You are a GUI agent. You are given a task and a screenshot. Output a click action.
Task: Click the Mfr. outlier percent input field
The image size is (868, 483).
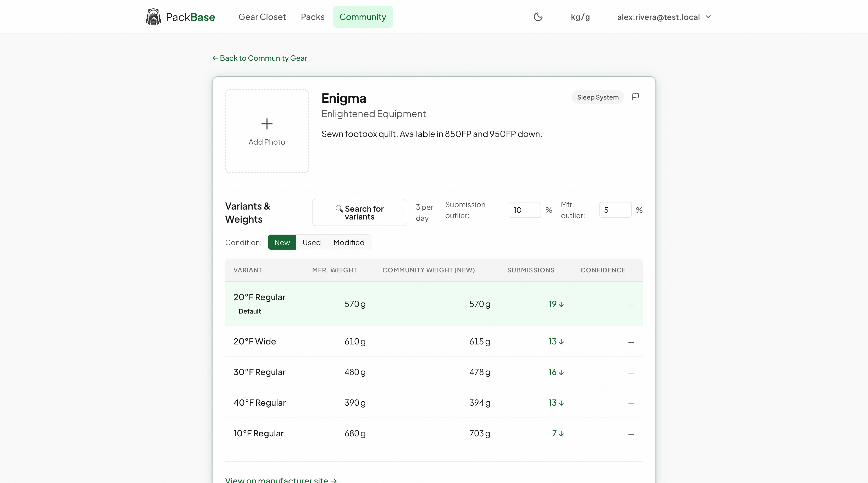coord(615,210)
